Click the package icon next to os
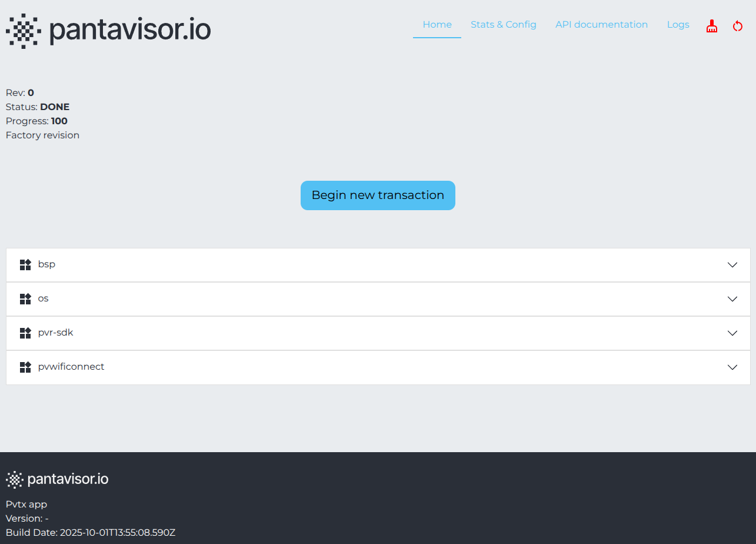The image size is (756, 544). 25,298
